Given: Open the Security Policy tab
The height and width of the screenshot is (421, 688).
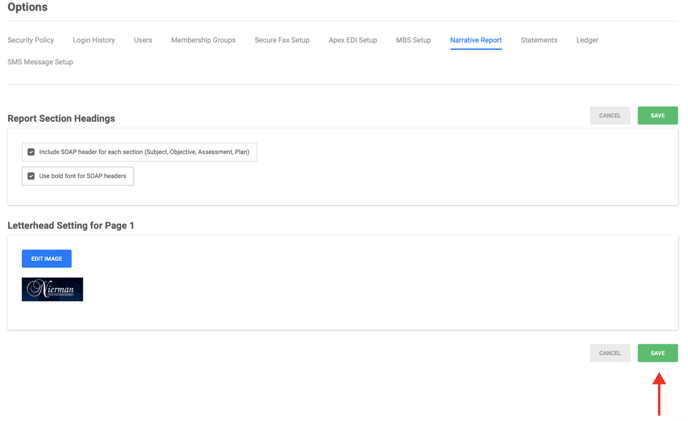Looking at the screenshot, I should pyautogui.click(x=31, y=40).
